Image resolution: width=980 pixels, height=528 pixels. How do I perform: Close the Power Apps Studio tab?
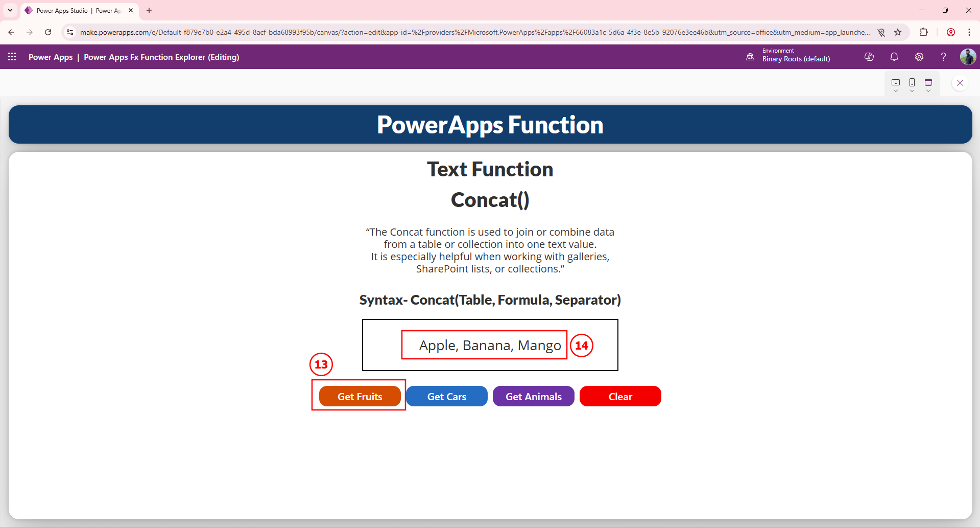coord(131,10)
